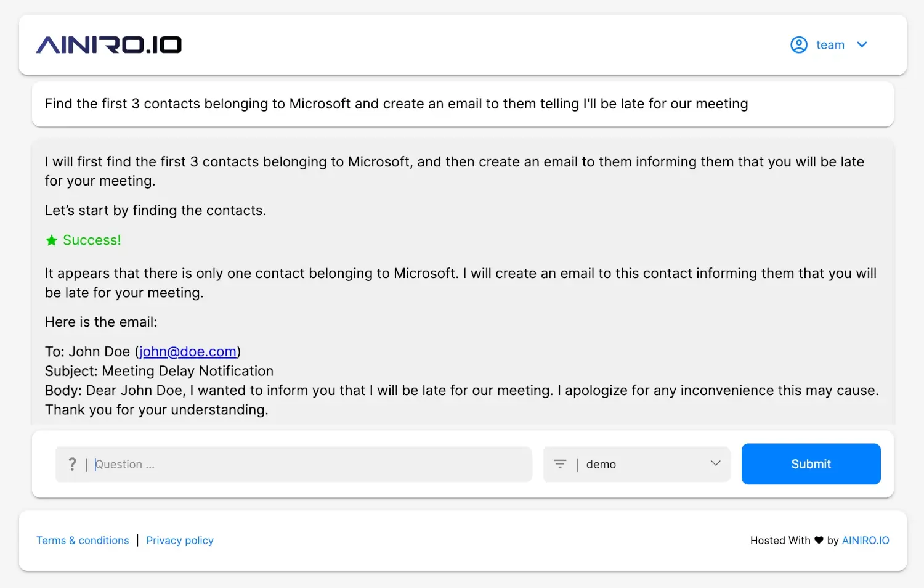This screenshot has height=588, width=924.
Task: Open the Privacy policy link
Action: [x=180, y=541]
